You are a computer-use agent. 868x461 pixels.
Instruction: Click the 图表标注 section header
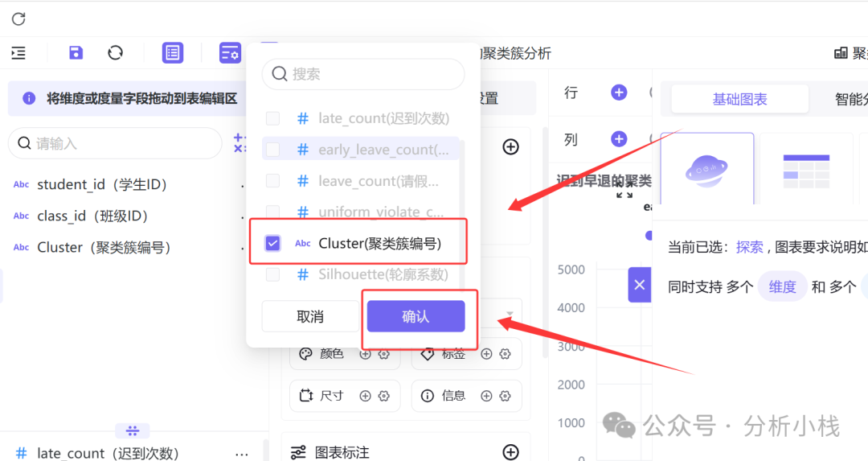coord(342,452)
